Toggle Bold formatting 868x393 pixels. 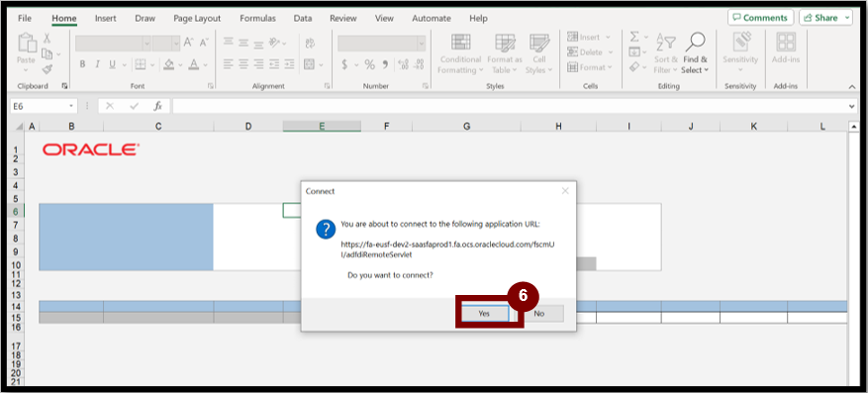[x=82, y=64]
